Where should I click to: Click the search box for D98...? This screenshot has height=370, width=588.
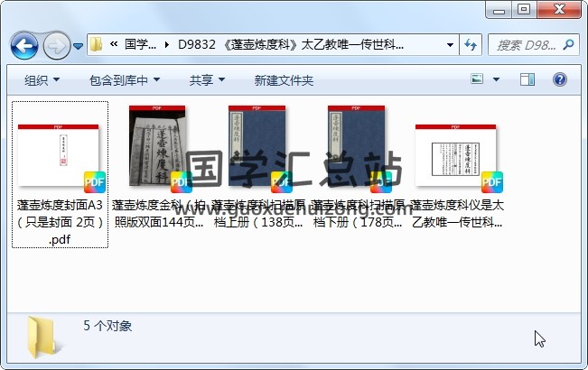coord(527,45)
